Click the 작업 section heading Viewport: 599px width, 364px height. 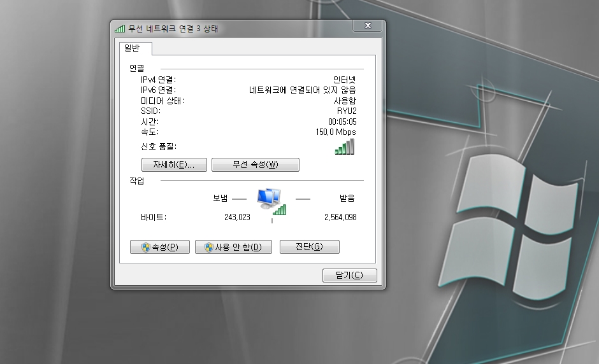137,181
